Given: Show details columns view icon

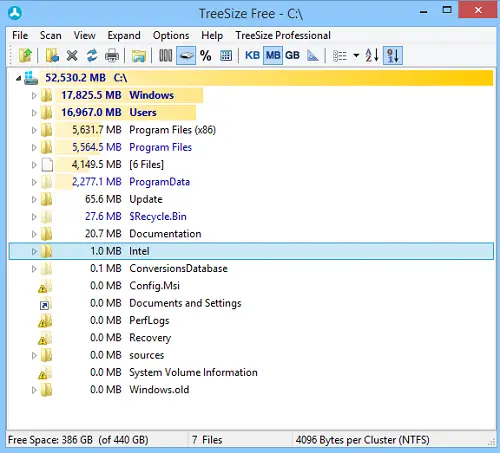Looking at the screenshot, I should point(165,55).
